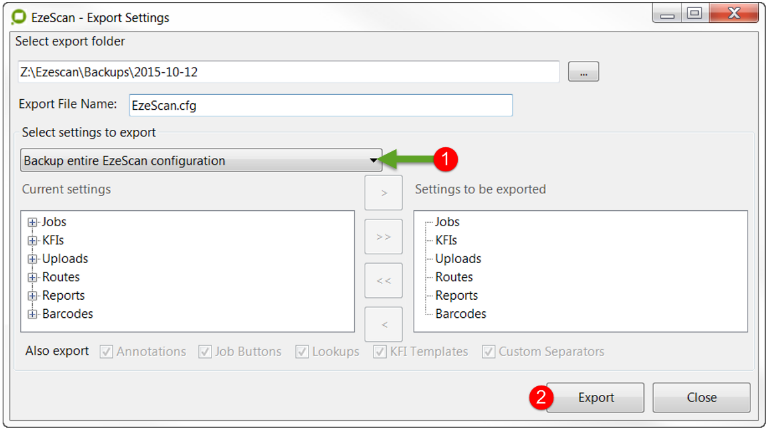This screenshot has width=767, height=429.
Task: Select Barcodes in Settings to be exported
Action: pos(460,314)
